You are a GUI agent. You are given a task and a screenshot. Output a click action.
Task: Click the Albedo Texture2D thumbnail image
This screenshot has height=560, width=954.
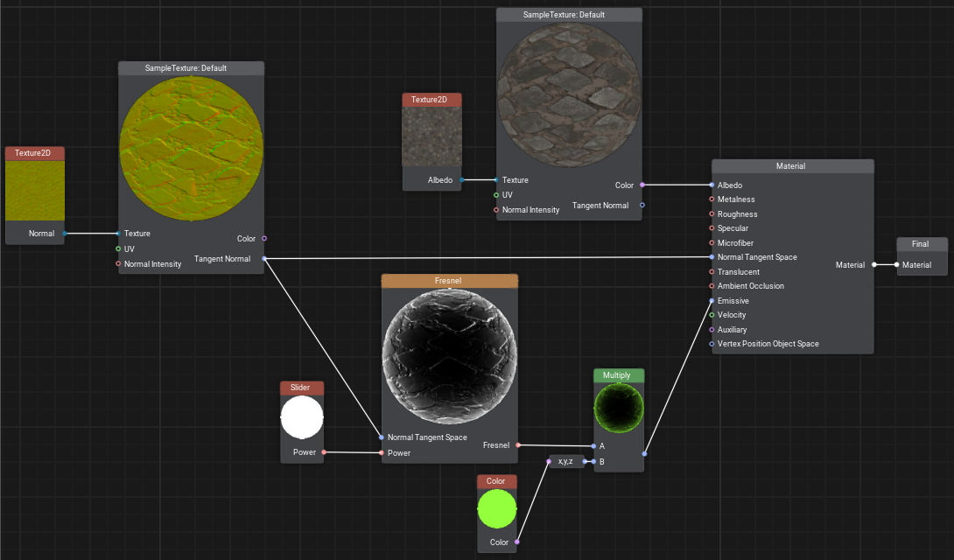click(x=431, y=136)
